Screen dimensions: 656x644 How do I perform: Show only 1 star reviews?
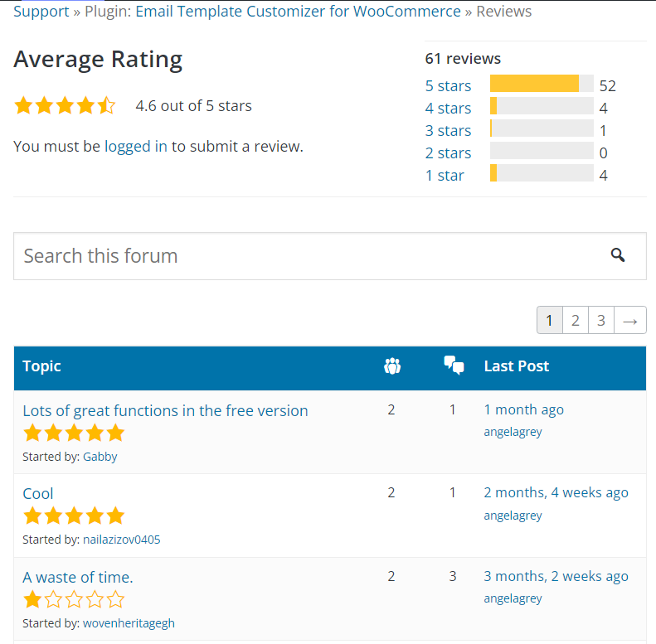(445, 175)
